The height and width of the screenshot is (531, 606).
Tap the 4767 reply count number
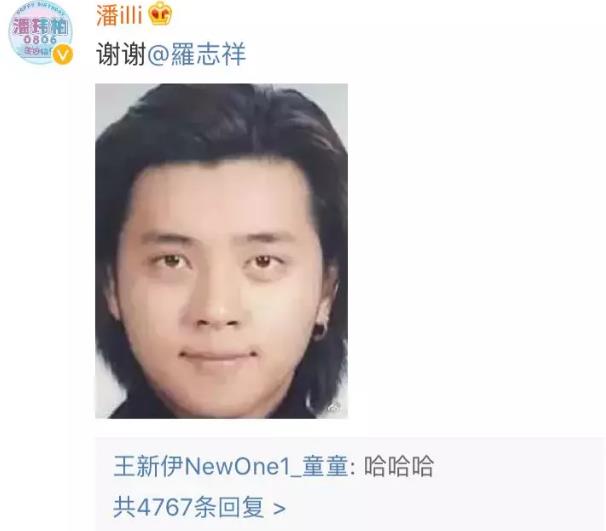(165, 507)
